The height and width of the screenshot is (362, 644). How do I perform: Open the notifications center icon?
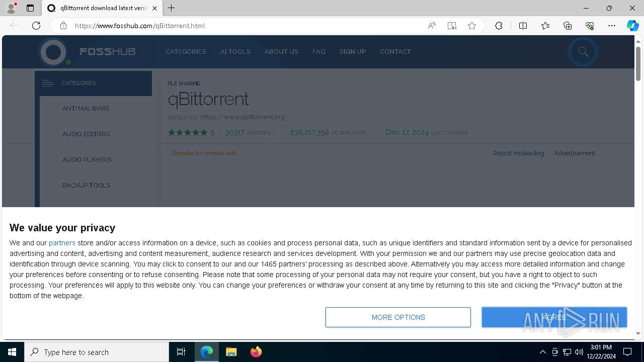(627, 352)
